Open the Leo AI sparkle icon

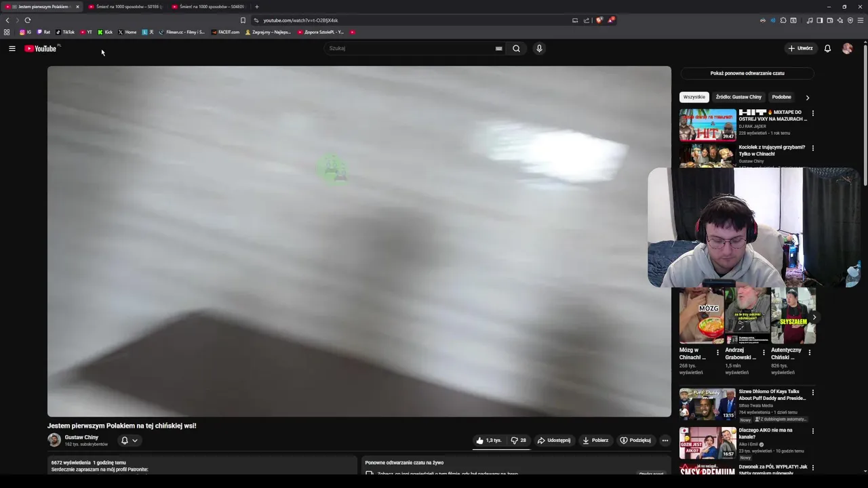click(840, 20)
